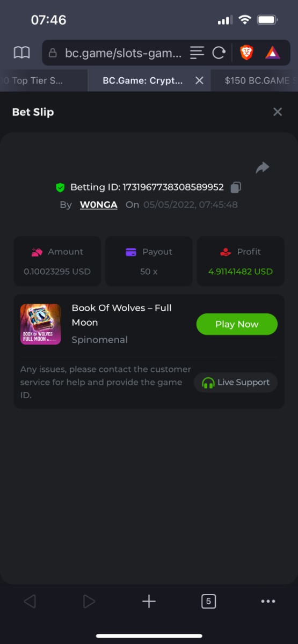Copy the Betting ID
This screenshot has height=644, width=298.
[x=236, y=187]
